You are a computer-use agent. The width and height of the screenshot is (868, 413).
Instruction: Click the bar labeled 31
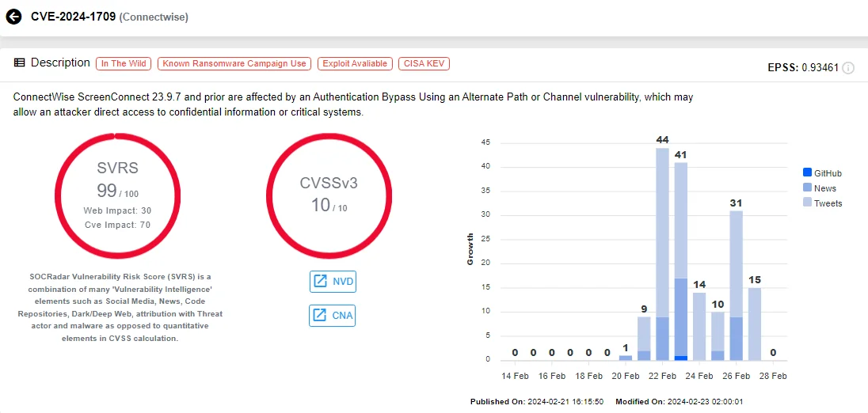737,286
